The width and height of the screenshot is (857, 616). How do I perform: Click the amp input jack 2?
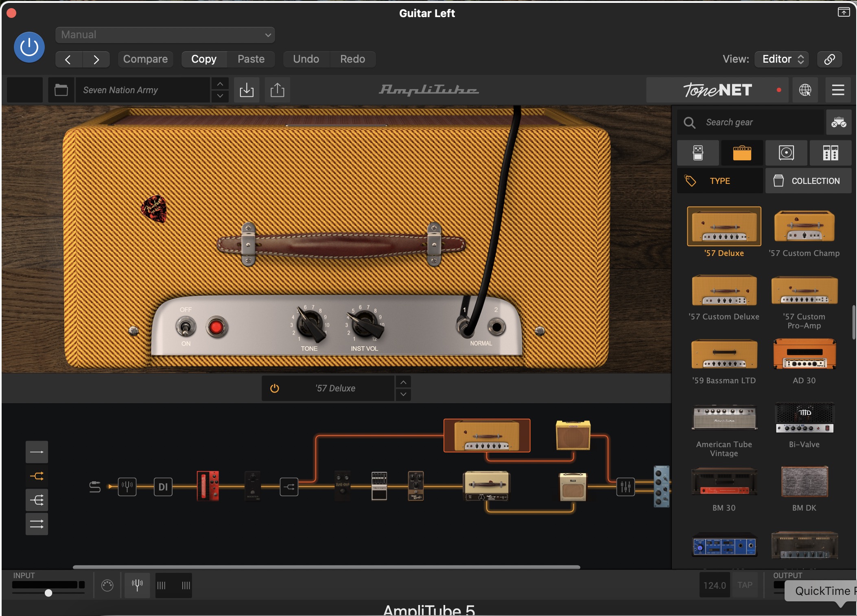tap(496, 326)
